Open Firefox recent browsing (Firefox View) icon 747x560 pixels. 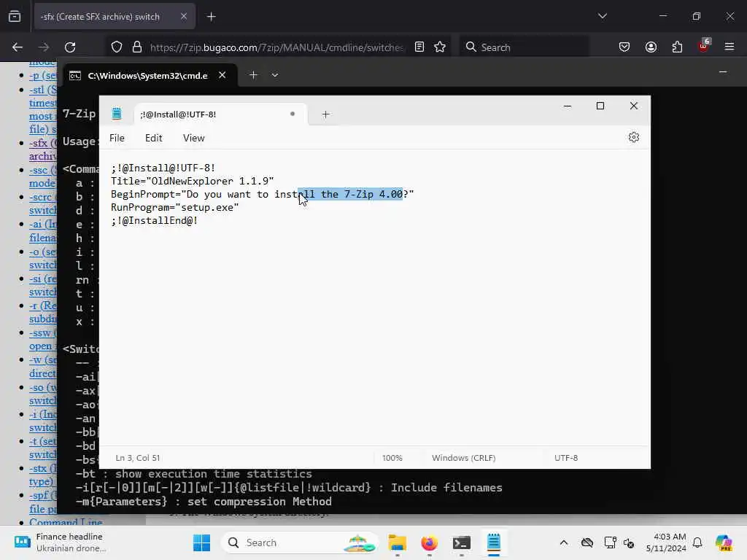pyautogui.click(x=15, y=17)
